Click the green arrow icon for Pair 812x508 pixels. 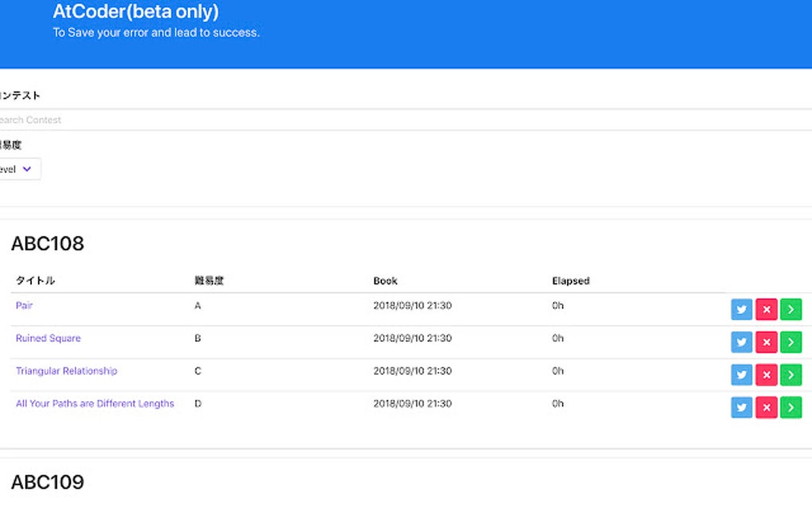tap(791, 310)
